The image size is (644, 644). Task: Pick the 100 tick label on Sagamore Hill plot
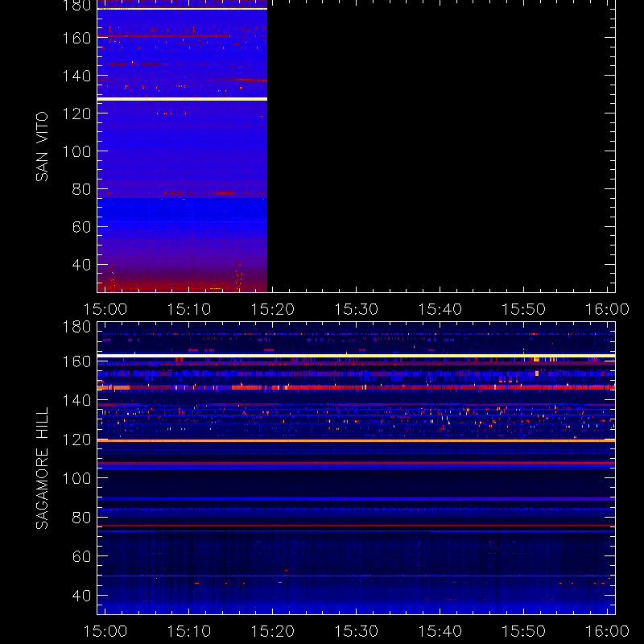point(76,478)
